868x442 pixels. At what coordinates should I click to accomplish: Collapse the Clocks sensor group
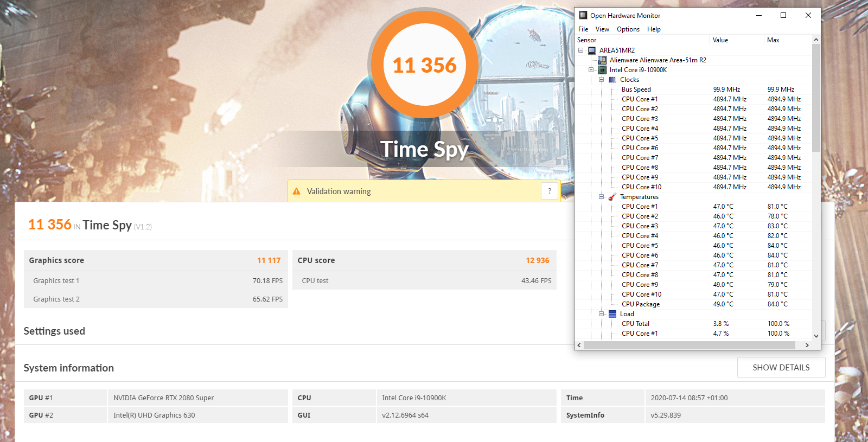(x=601, y=80)
